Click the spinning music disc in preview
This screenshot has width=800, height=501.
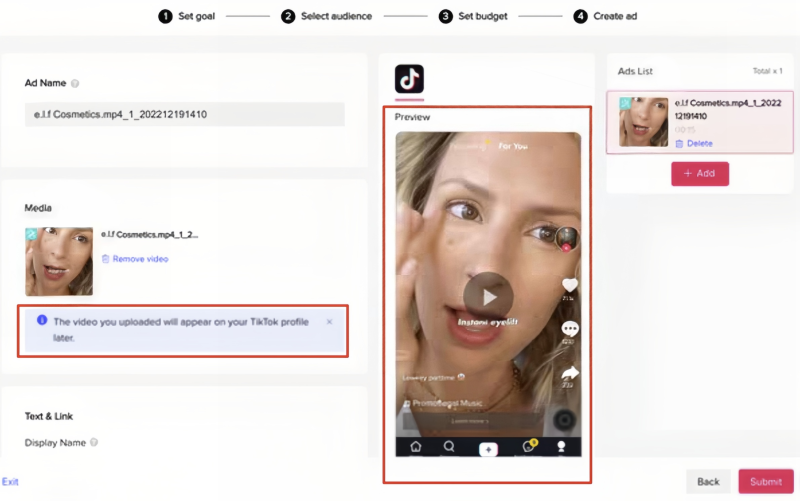coord(564,420)
